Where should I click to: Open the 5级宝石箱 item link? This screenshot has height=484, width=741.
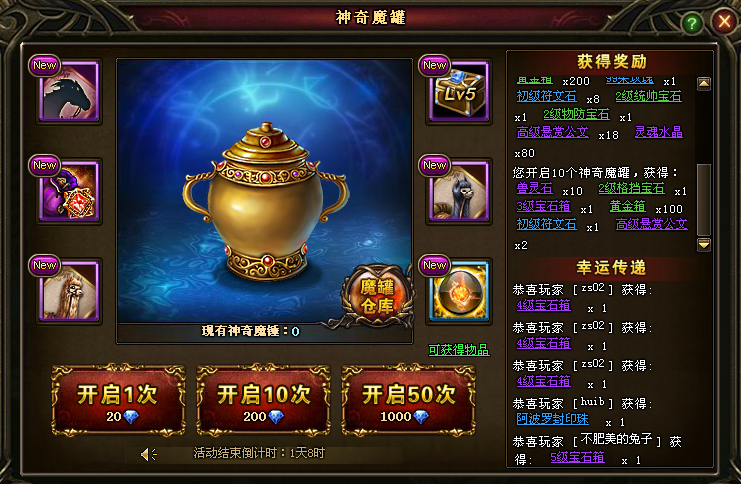[577, 458]
